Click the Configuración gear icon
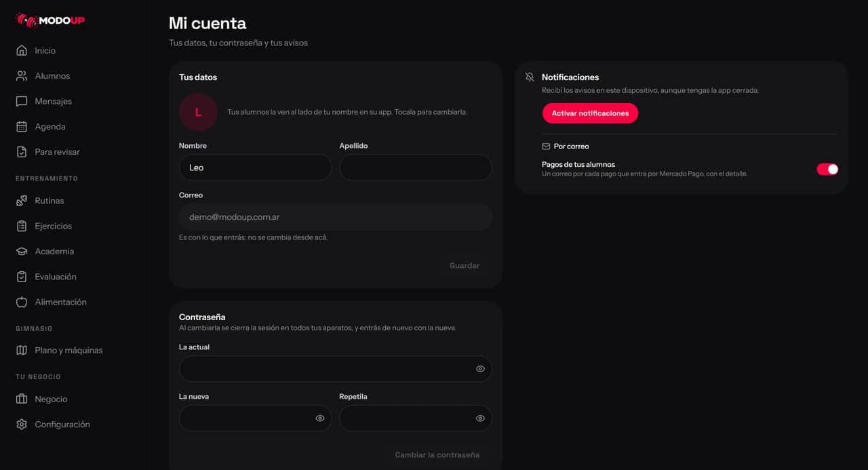The image size is (868, 470). tap(22, 425)
